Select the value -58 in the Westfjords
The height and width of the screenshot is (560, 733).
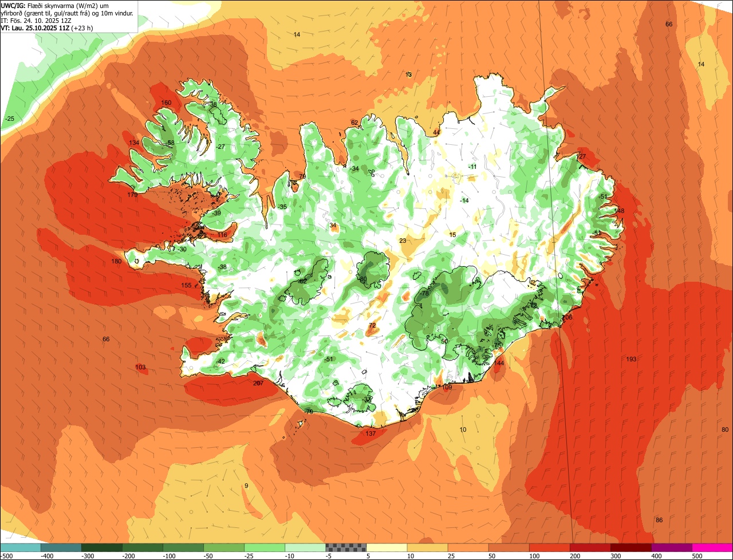point(170,143)
